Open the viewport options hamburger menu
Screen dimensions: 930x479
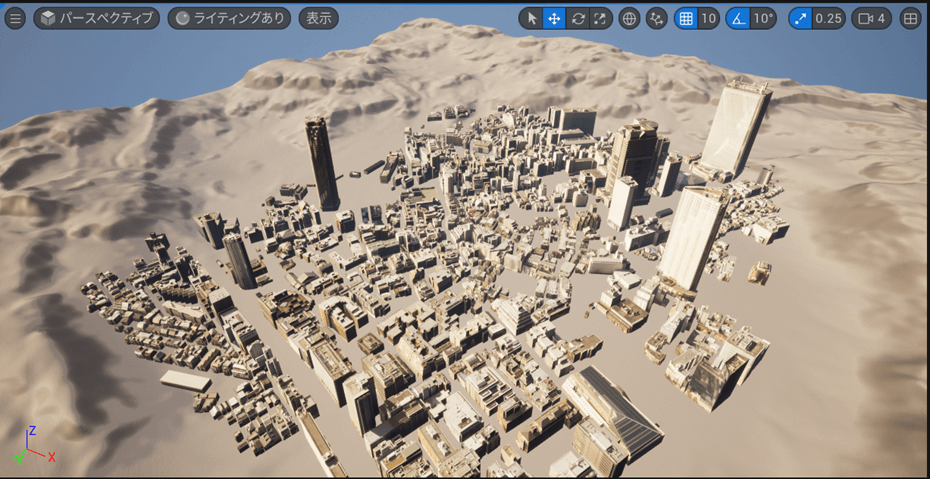(15, 18)
